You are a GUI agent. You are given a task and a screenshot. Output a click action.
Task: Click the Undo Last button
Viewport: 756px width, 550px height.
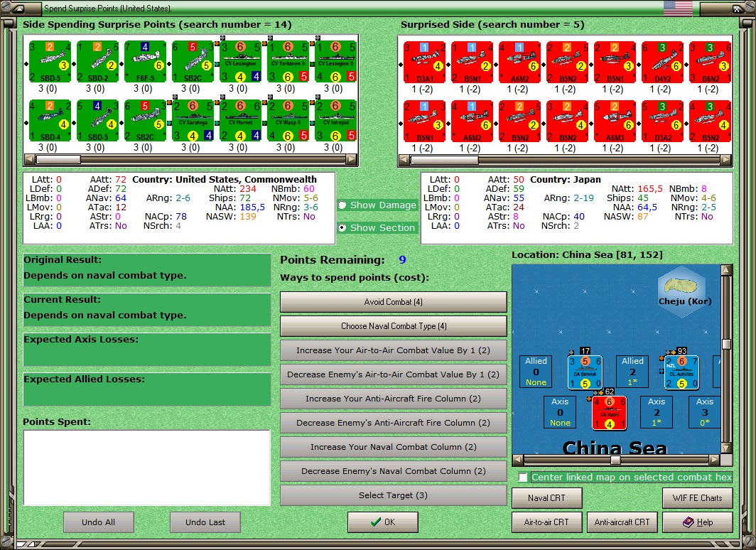[205, 522]
